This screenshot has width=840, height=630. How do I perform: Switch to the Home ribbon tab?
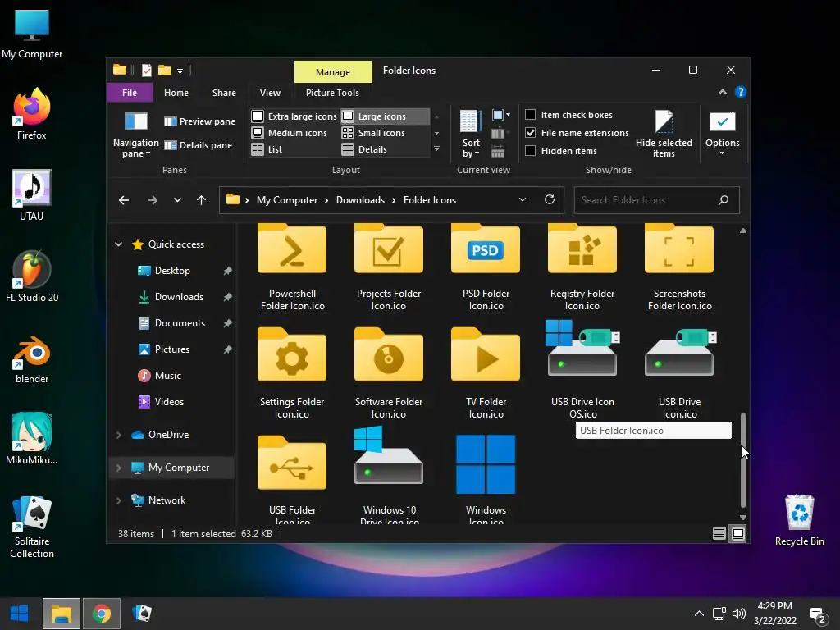176,93
